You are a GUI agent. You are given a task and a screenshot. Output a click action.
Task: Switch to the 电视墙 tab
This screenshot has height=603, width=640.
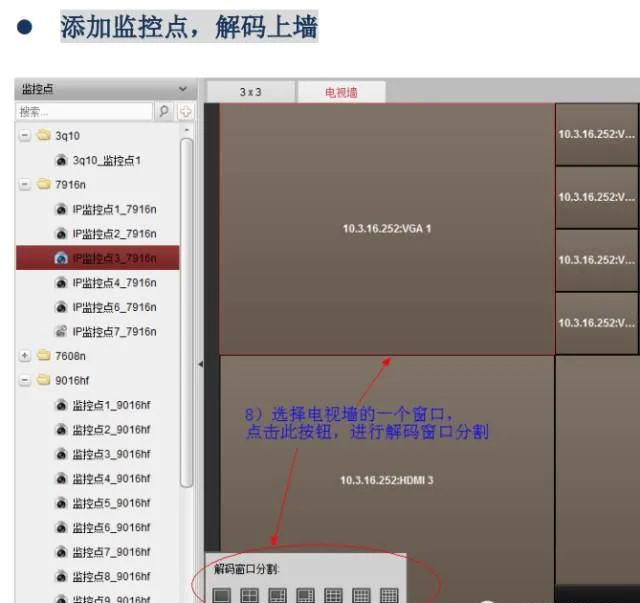[x=341, y=92]
